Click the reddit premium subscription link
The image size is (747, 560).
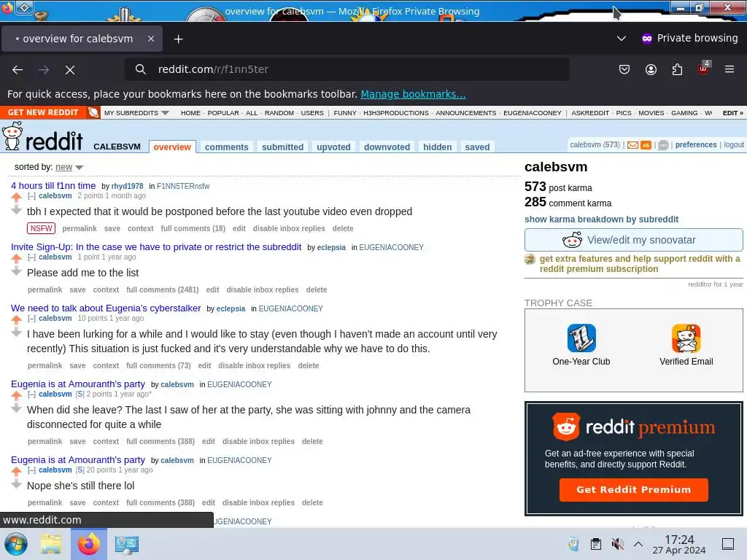coord(640,264)
